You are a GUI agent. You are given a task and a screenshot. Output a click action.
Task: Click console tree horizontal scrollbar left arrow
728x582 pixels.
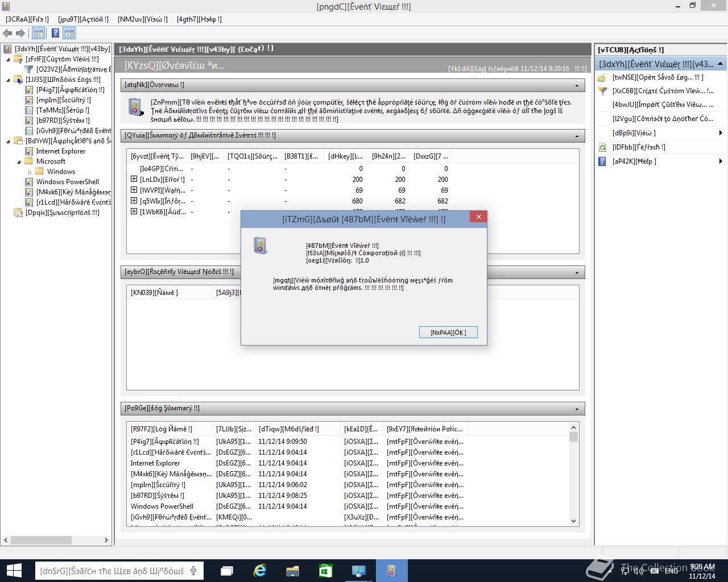pos(6,540)
